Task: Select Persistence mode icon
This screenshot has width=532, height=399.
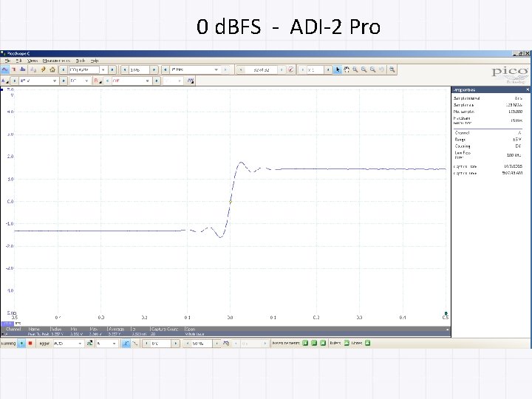Action: (x=14, y=69)
